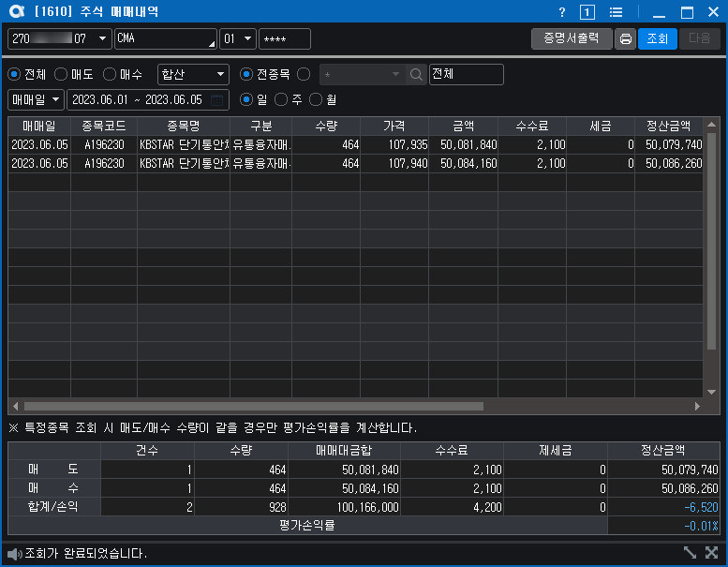
Task: Click the expand fullscreen icon at bottom right
Action: (x=712, y=553)
